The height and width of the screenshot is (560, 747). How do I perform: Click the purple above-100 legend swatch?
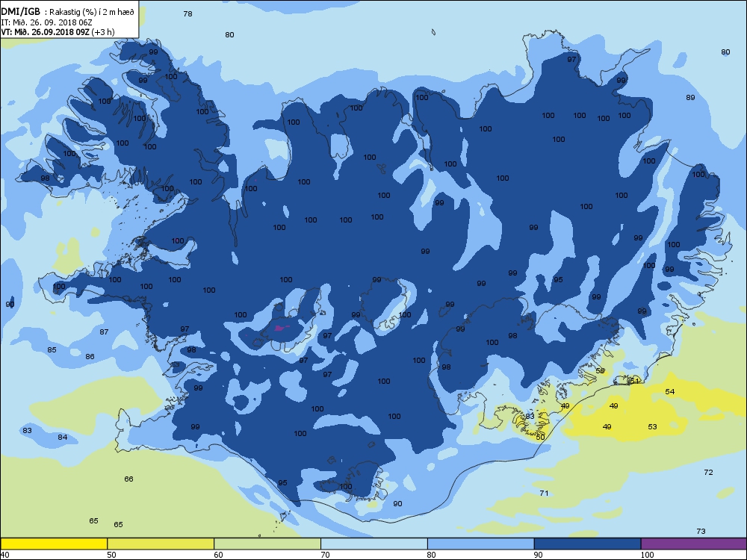pyautogui.click(x=694, y=544)
